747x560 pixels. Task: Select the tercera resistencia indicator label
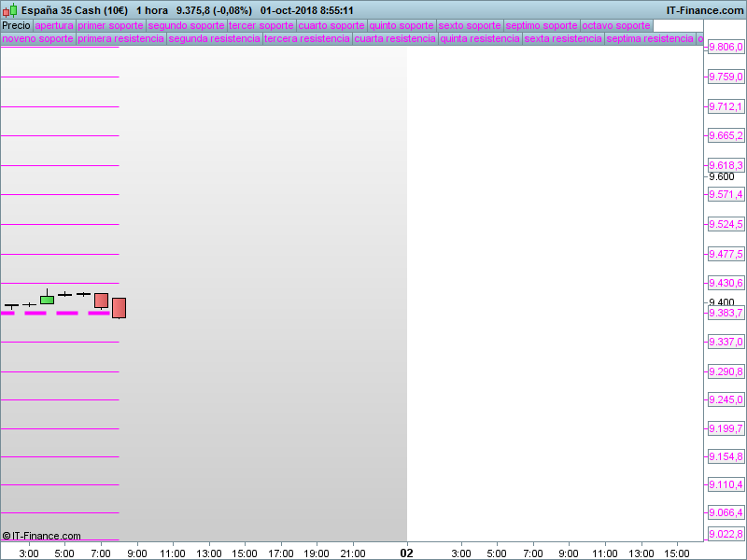(307, 38)
